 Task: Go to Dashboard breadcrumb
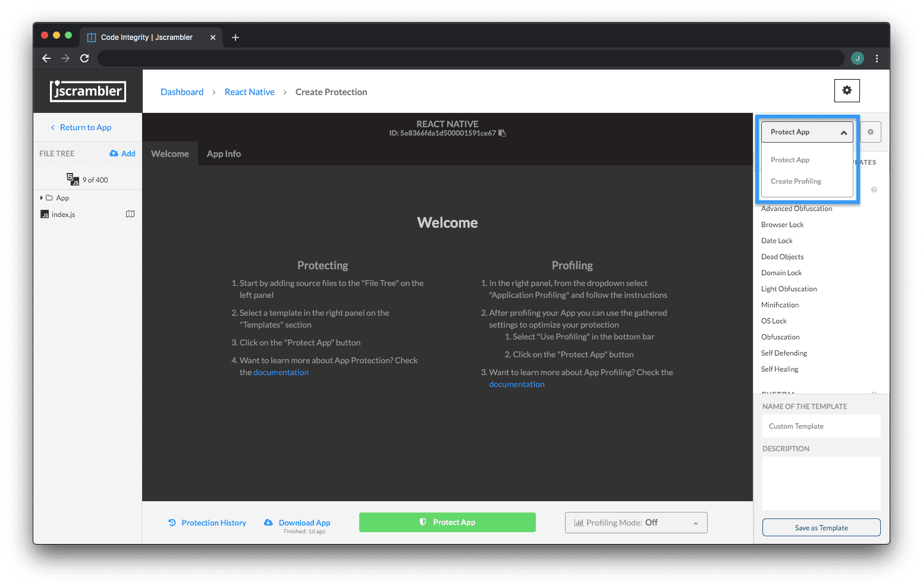(x=182, y=92)
